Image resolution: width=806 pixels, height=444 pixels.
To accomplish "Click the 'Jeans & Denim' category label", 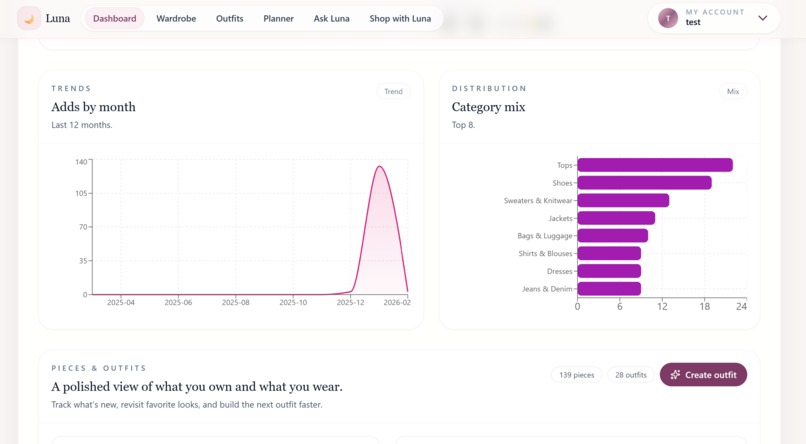I will [x=547, y=289].
